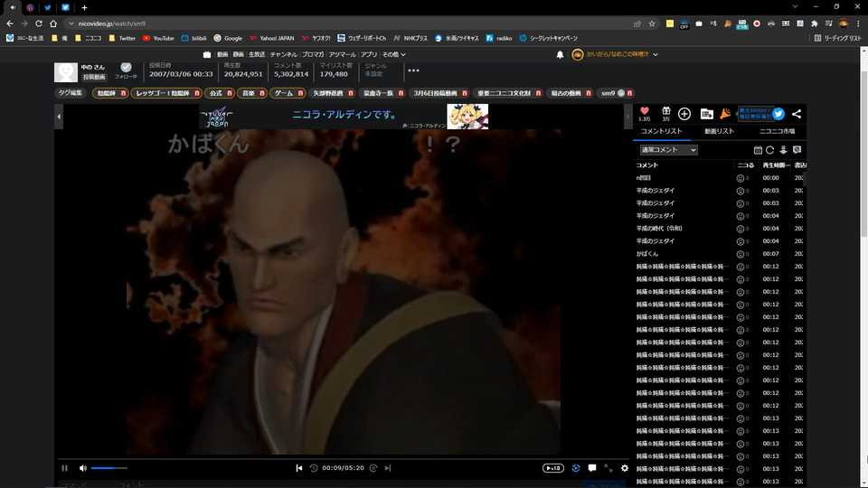Open the 生放送 menu item
The image size is (868, 488).
(256, 54)
